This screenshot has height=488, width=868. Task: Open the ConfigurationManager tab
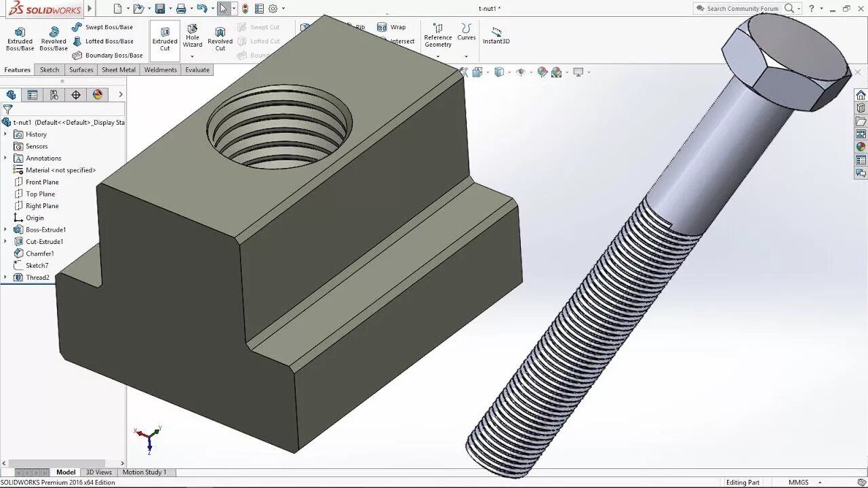point(54,95)
